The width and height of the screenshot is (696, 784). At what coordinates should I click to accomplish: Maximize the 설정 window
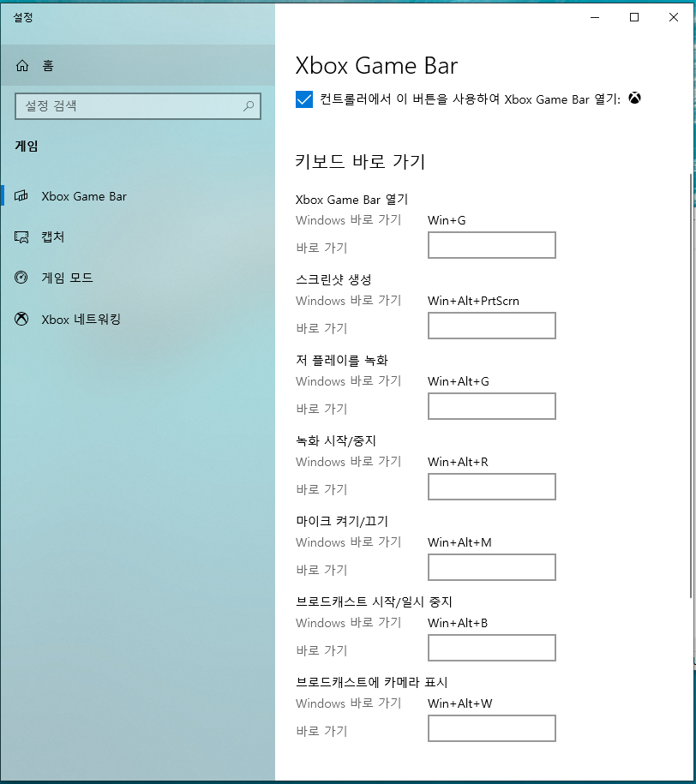tap(634, 17)
